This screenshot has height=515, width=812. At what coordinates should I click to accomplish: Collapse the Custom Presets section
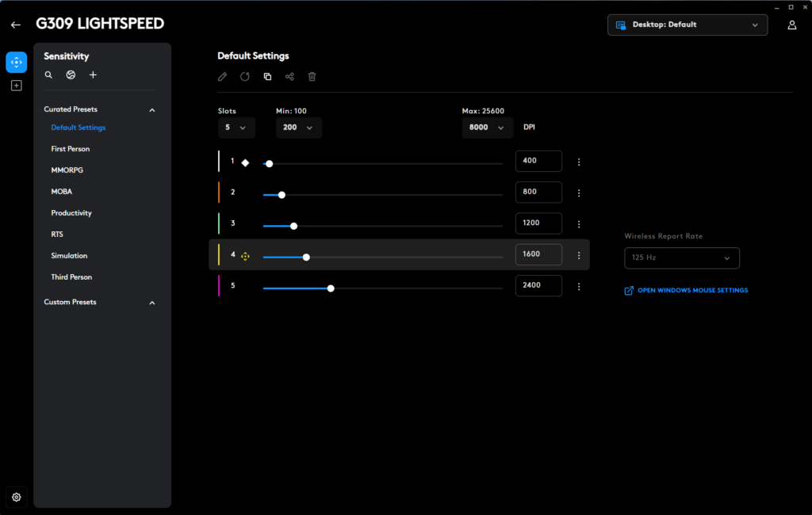(x=152, y=303)
